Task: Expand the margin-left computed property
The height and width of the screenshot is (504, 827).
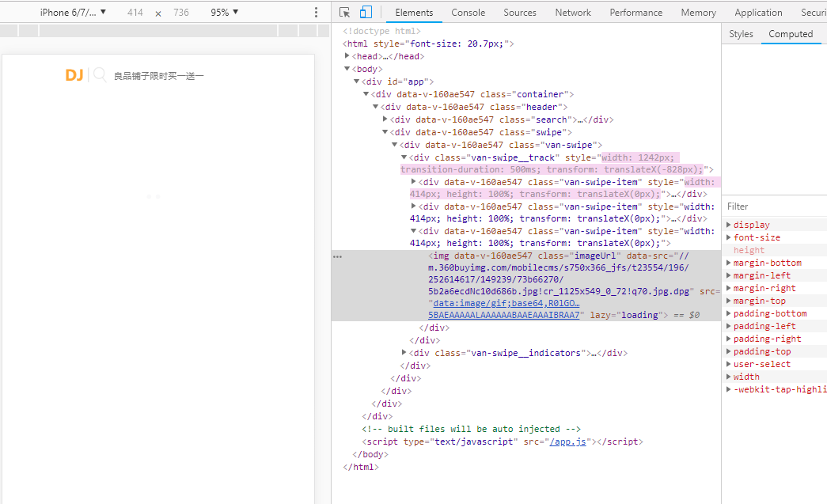Action: (x=728, y=275)
